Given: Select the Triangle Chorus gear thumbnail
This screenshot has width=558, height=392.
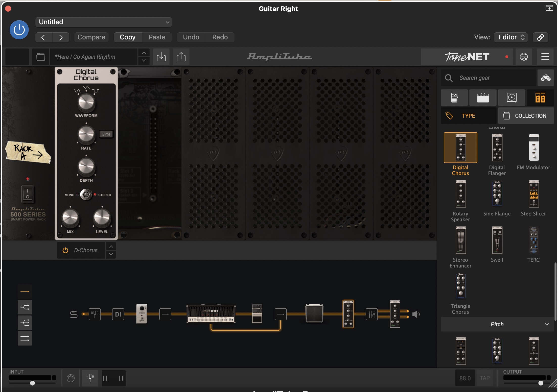Looking at the screenshot, I should click(x=460, y=286).
